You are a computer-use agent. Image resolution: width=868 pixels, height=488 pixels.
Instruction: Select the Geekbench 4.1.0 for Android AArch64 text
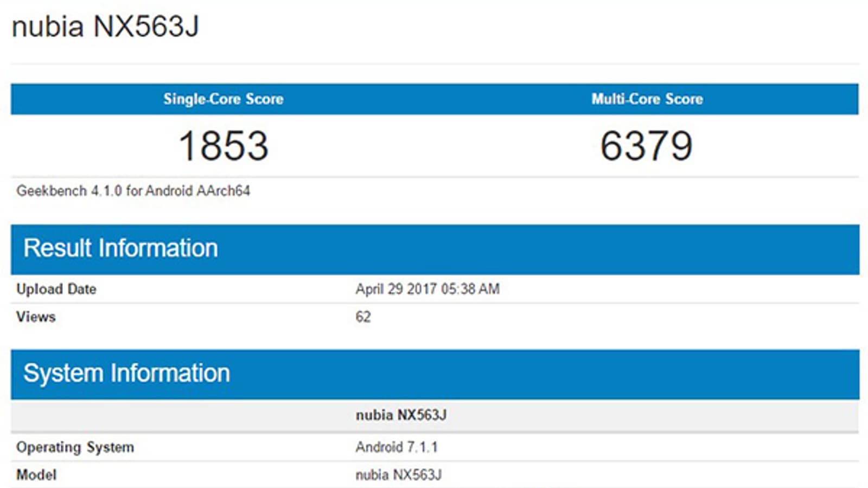133,191
